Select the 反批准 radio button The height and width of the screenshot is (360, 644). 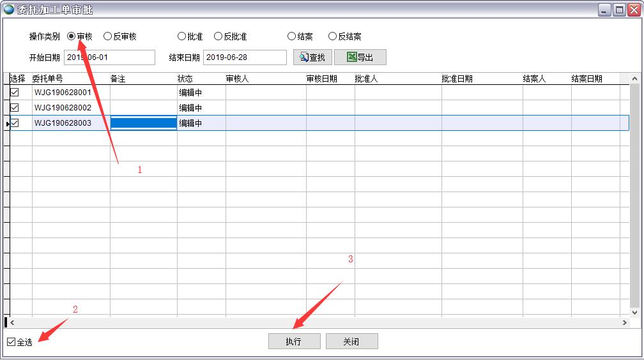(218, 37)
